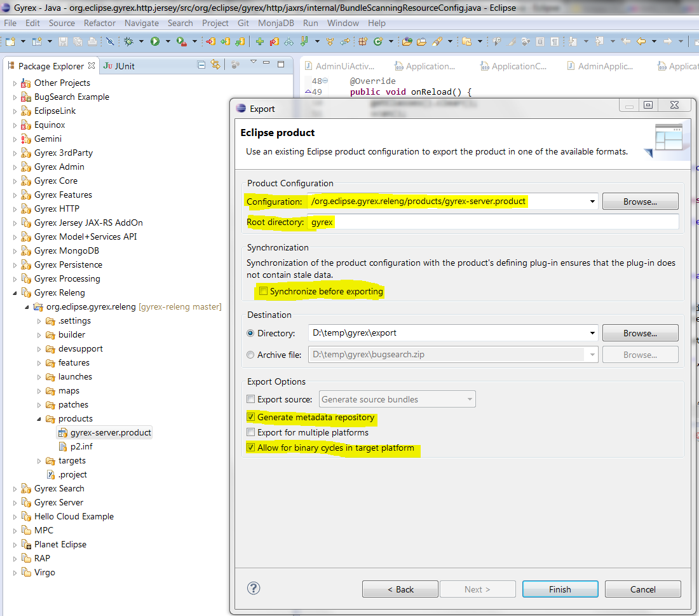Click the Back to previous location arrow
The width and height of the screenshot is (699, 616).
click(641, 41)
